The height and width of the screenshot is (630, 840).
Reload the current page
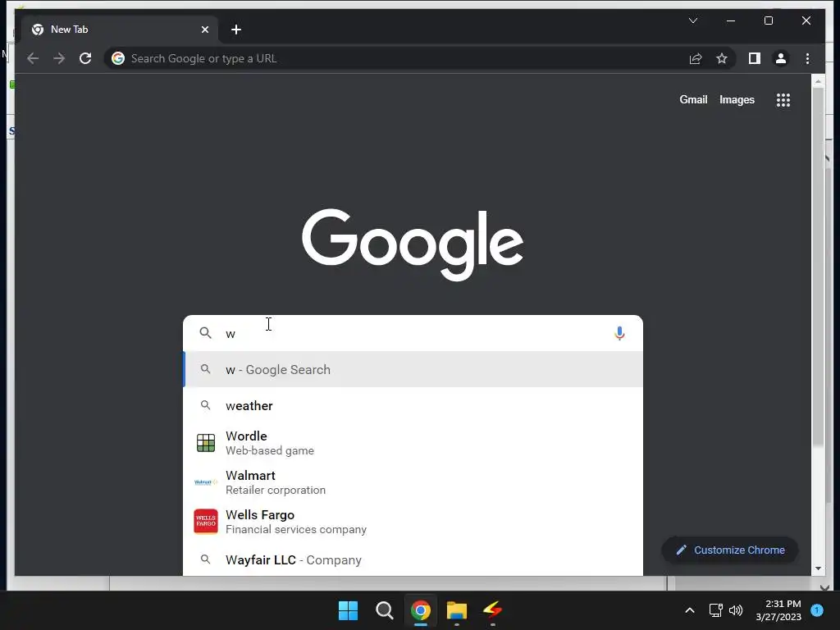(85, 58)
